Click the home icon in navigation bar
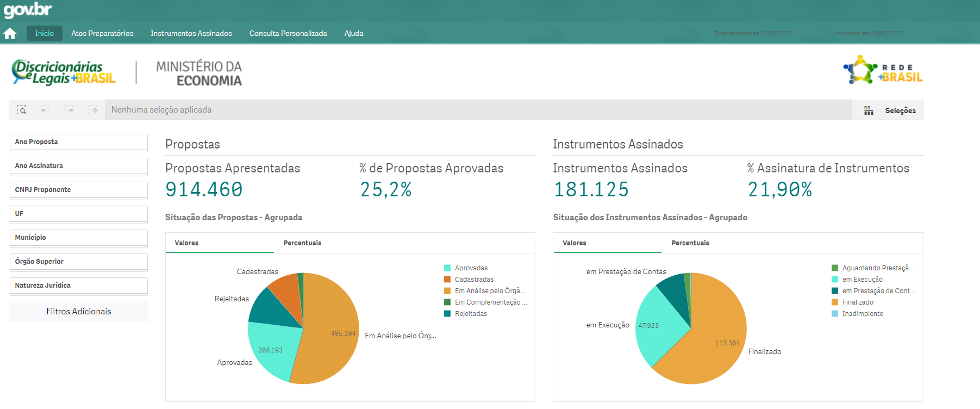 pos(10,34)
